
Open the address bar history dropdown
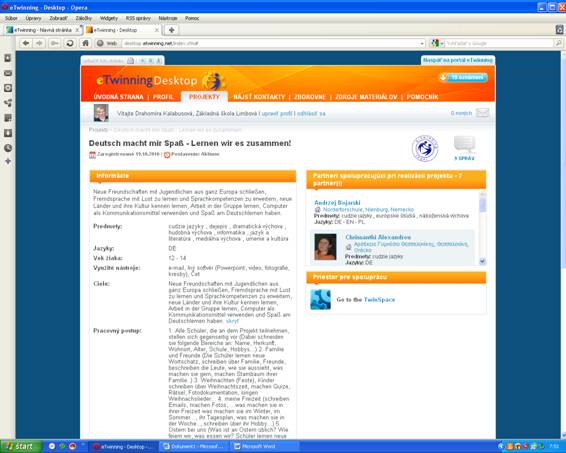(422, 44)
